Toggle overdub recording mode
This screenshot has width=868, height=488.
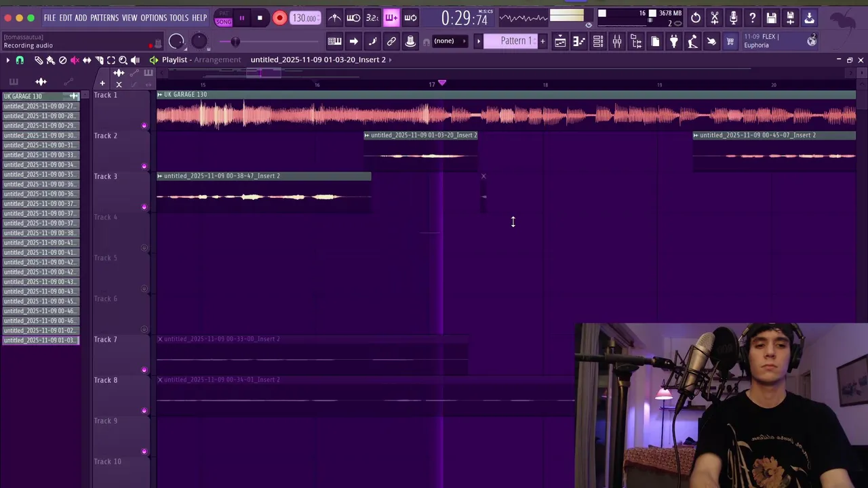(391, 18)
